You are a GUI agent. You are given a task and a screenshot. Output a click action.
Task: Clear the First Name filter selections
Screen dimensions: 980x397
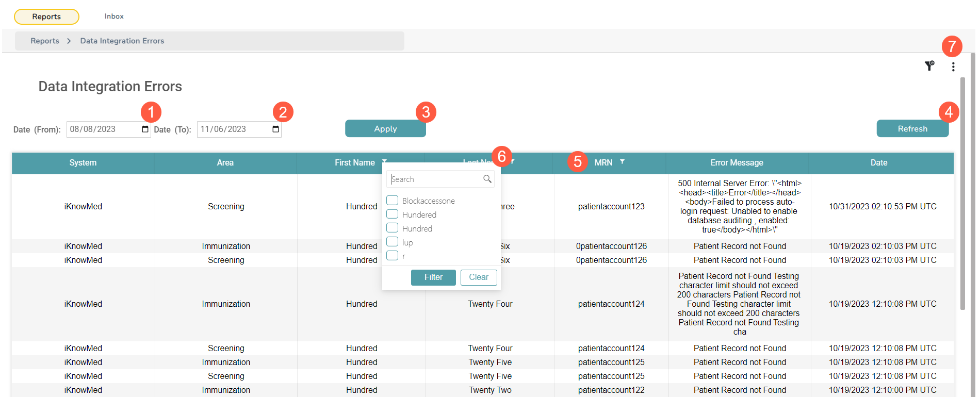coord(478,277)
